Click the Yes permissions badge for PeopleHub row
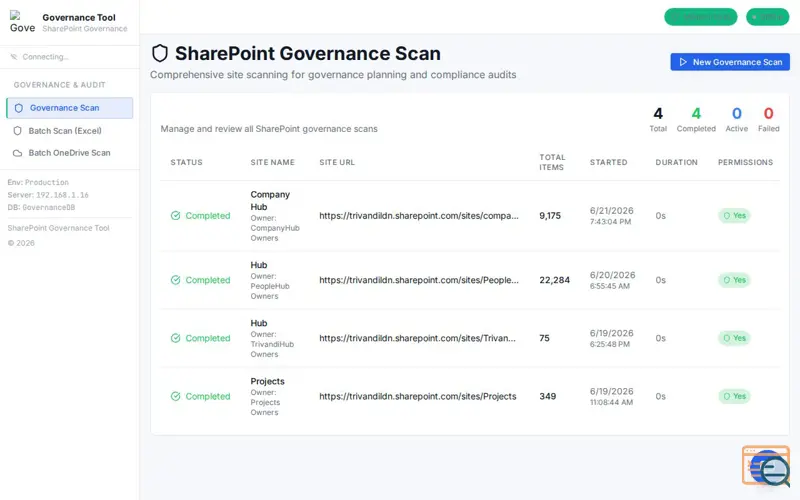Image resolution: width=800 pixels, height=500 pixels. pos(734,280)
